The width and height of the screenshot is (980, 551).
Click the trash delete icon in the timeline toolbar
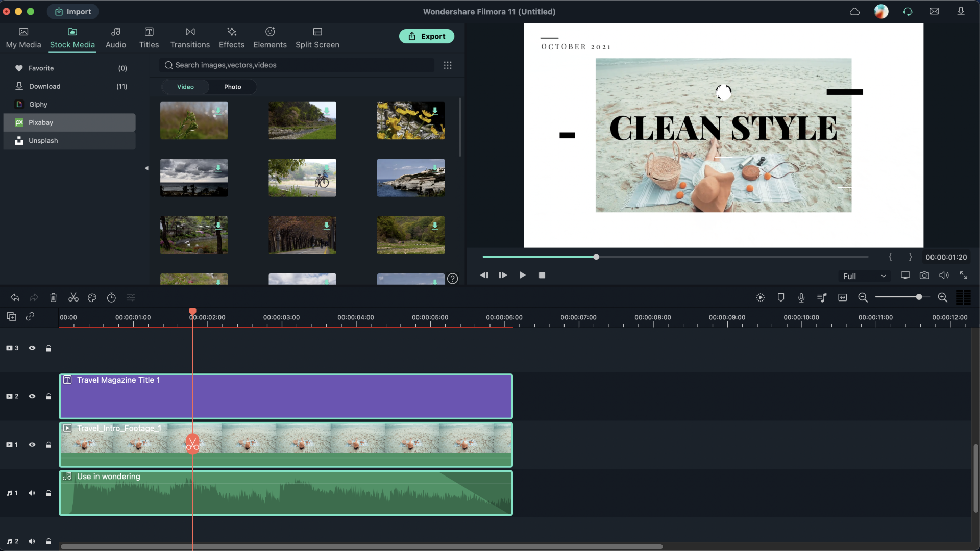(x=53, y=297)
